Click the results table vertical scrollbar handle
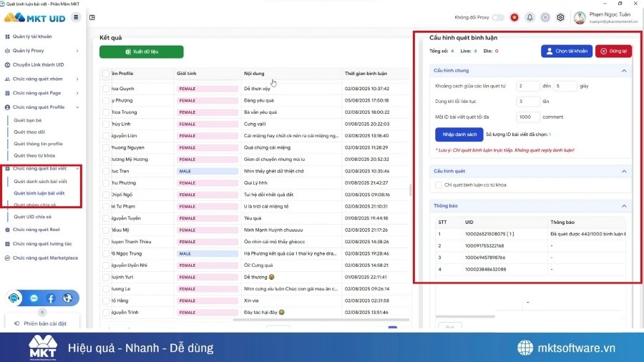The width and height of the screenshot is (644, 362). coord(410,190)
